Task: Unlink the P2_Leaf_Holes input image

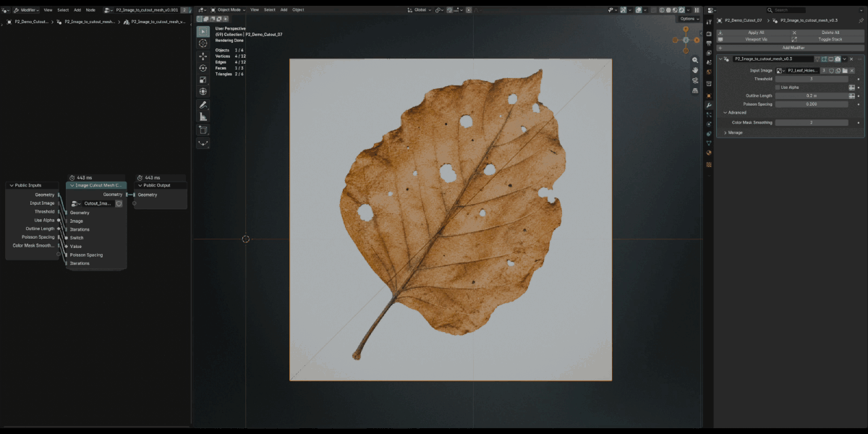Action: point(852,71)
